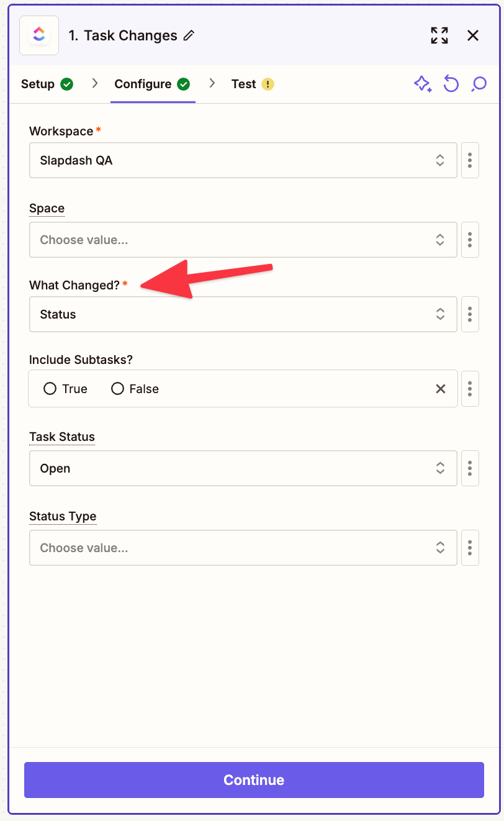Screen dimensions: 504x821
Task: Click the undo refresh arrow icon
Action: tap(451, 84)
